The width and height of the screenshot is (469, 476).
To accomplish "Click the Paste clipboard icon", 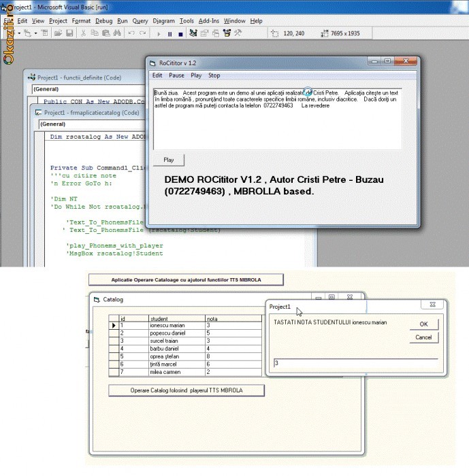I will tap(106, 33).
